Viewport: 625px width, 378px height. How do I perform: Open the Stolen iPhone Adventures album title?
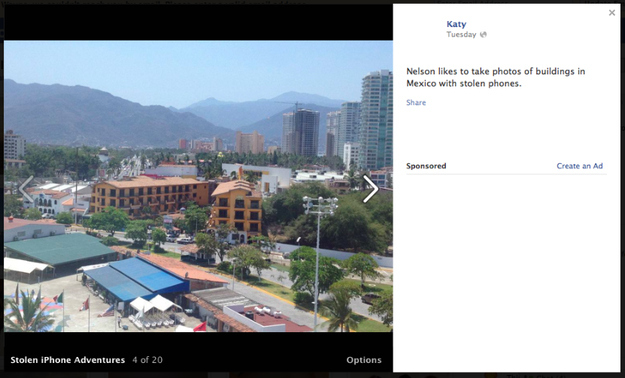pyautogui.click(x=67, y=360)
